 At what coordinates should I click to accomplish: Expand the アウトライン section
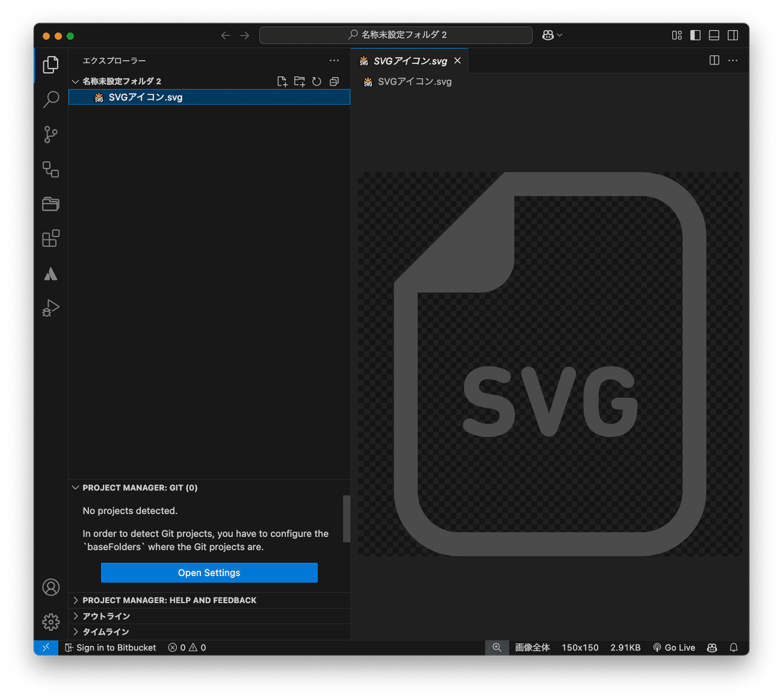click(104, 616)
